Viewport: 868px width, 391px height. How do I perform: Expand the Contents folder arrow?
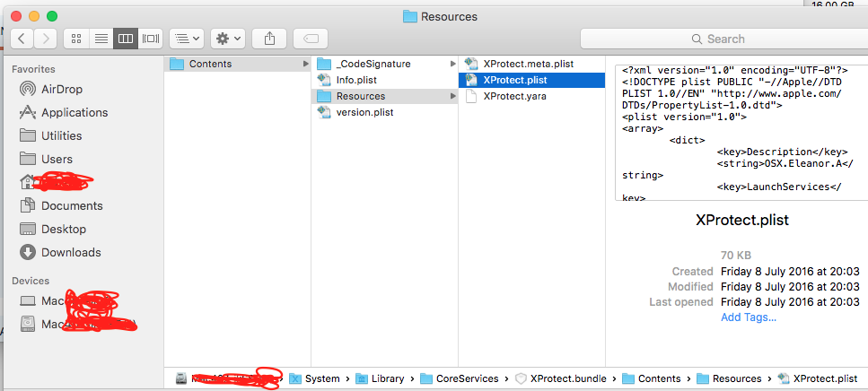[305, 65]
